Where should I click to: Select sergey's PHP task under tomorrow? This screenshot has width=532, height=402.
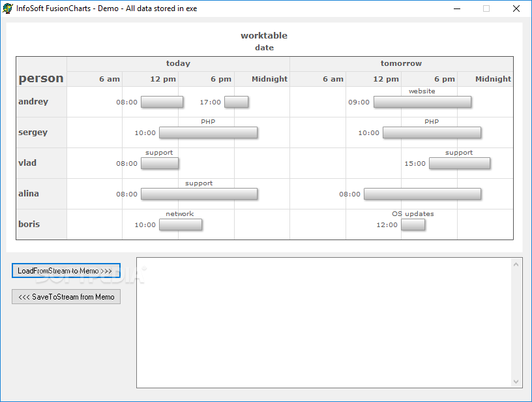pos(432,132)
